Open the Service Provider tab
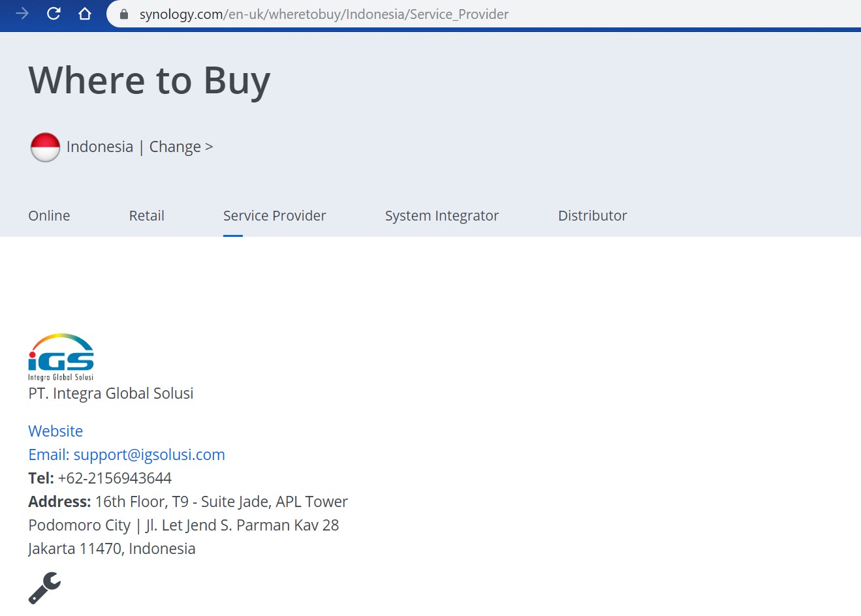The height and width of the screenshot is (616, 861). [274, 215]
